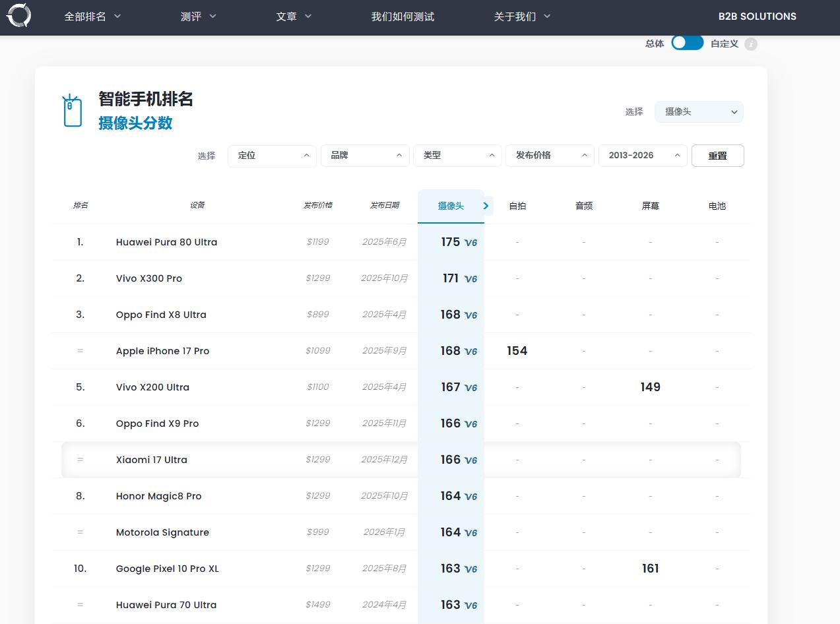Viewport: 840px width, 624px height.
Task: Expand the 品牌 filter dropdown
Action: click(365, 156)
